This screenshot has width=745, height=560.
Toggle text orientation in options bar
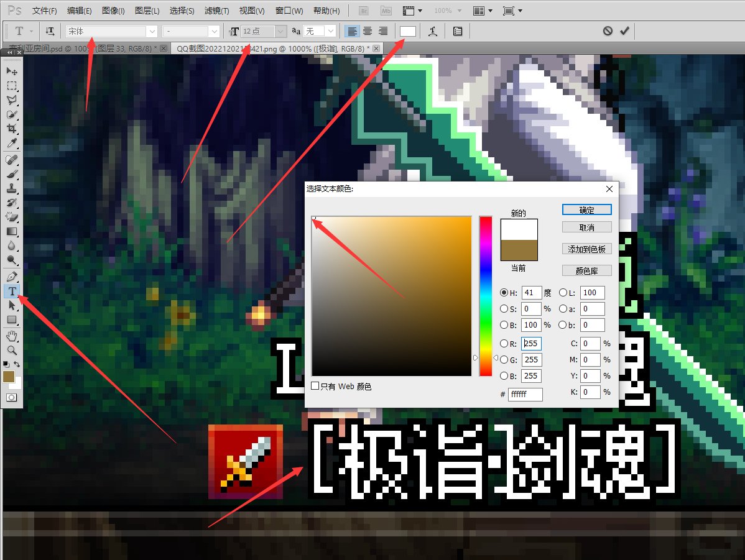click(x=50, y=31)
